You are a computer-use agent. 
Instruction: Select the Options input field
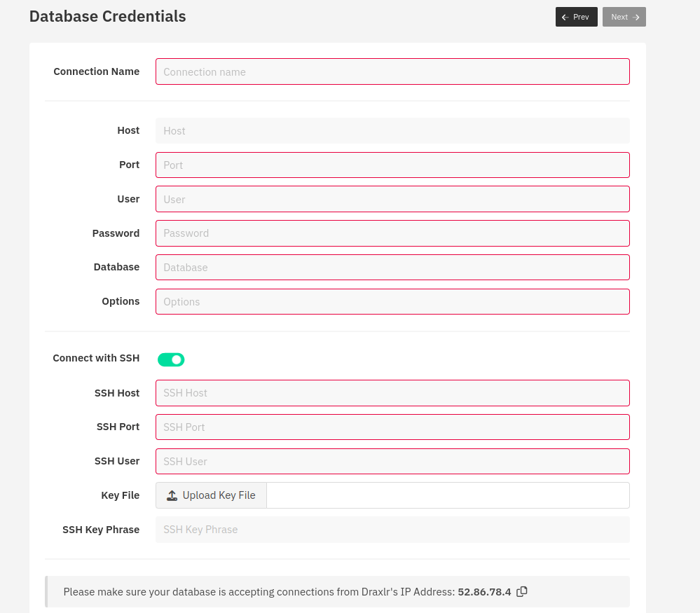coord(392,301)
